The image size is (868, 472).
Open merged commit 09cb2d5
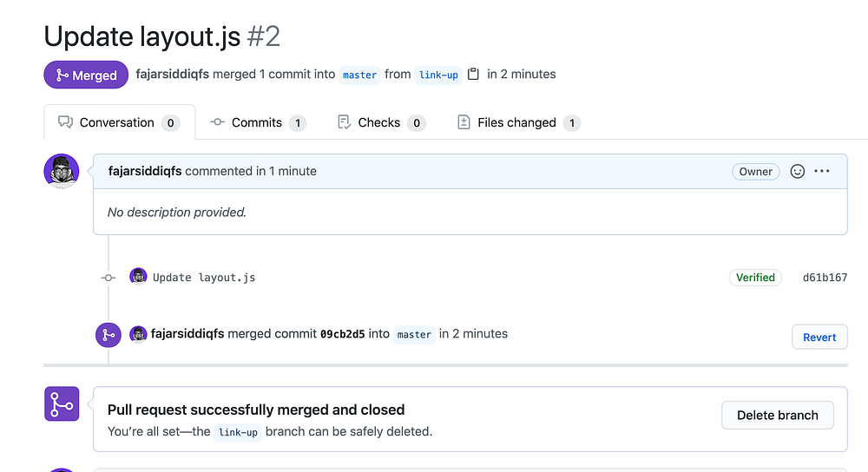tap(342, 334)
